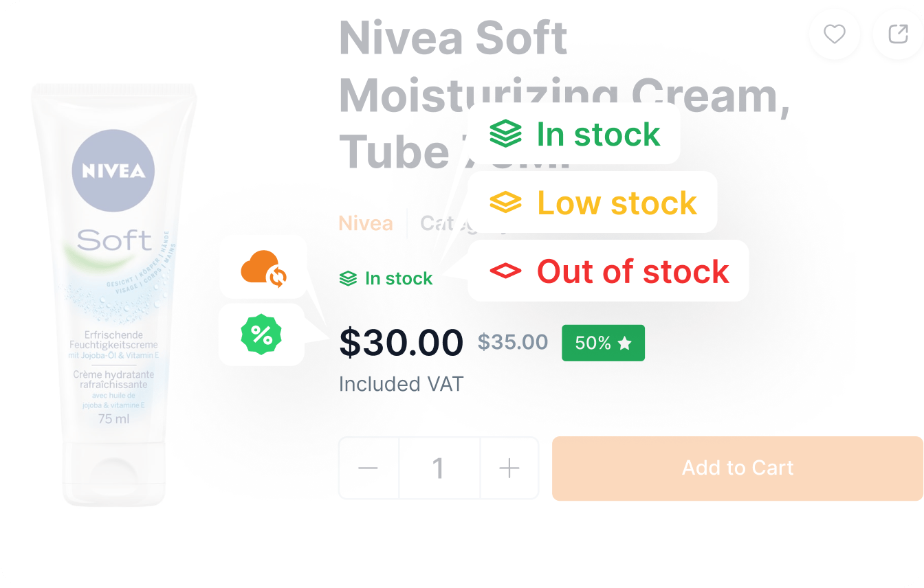Increase quantity with the plus stepper
The width and height of the screenshot is (924, 588).
point(509,468)
